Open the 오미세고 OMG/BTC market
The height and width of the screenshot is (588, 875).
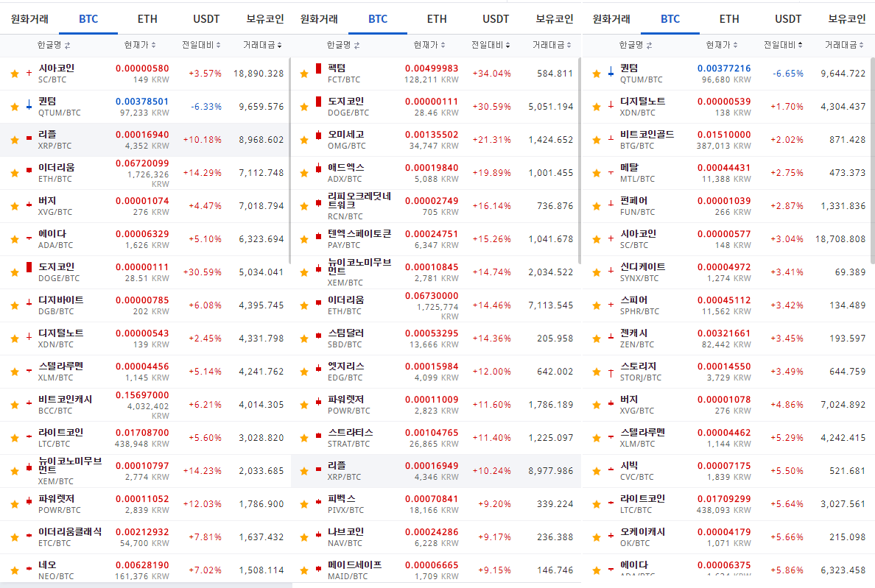point(436,140)
